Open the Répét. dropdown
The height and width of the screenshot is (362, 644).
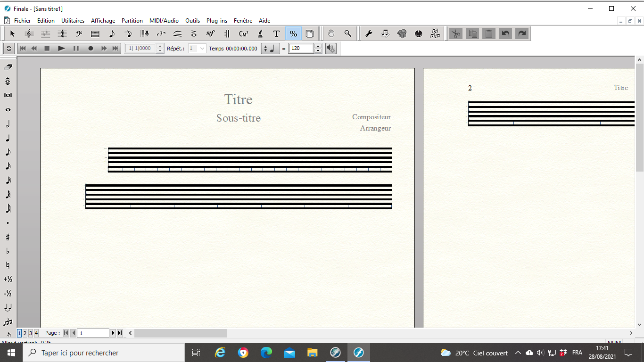pyautogui.click(x=202, y=48)
